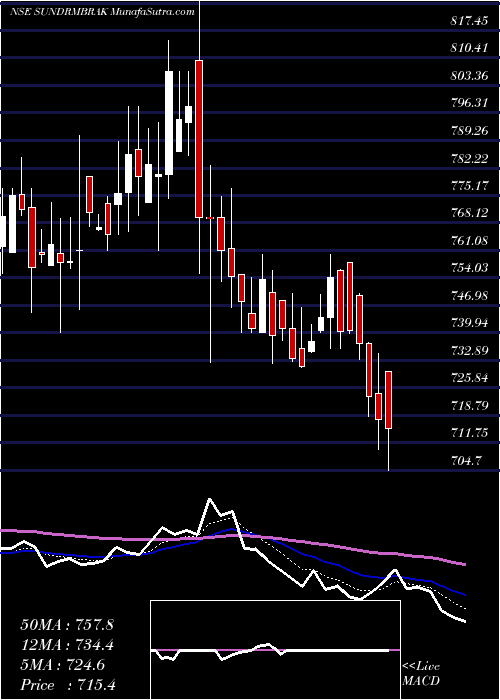Click inside the MACD indicator box
This screenshot has width=500, height=700.
[x=276, y=650]
